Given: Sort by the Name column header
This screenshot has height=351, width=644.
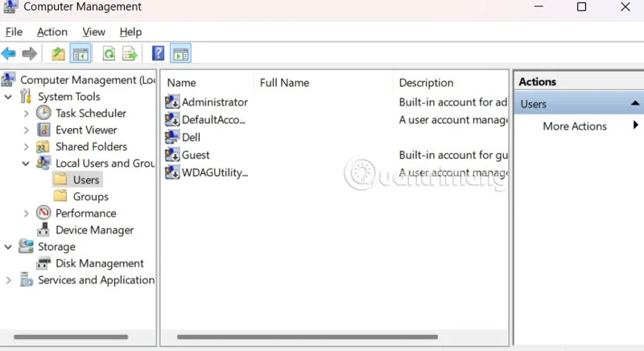Looking at the screenshot, I should tap(182, 82).
